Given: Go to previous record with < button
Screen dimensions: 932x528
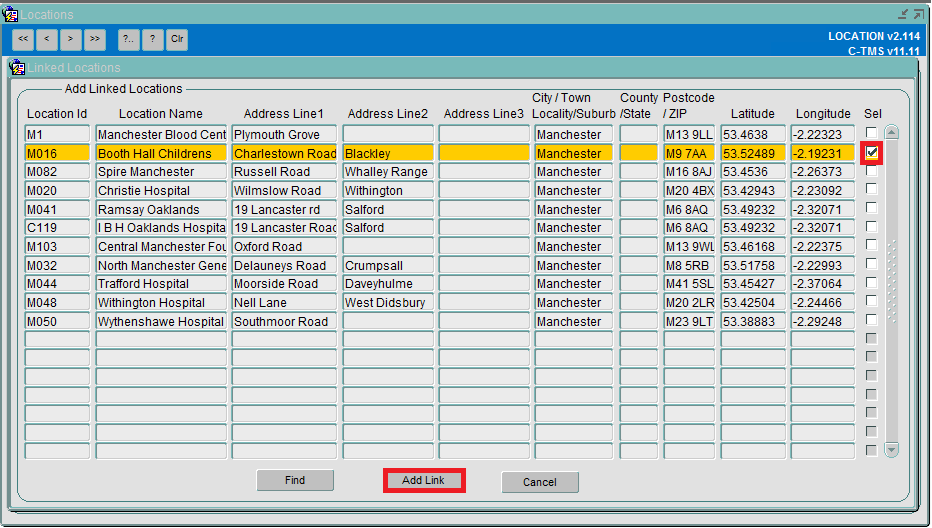Looking at the screenshot, I should (47, 39).
